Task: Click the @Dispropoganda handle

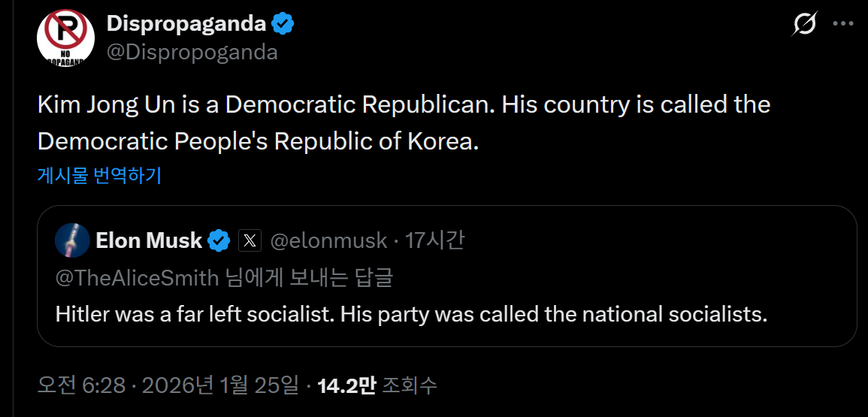Action: point(192,52)
